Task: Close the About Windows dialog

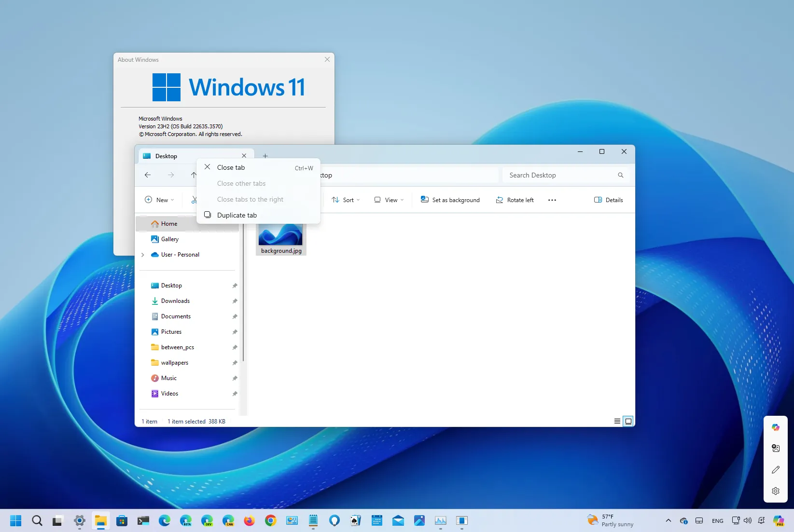Action: pos(327,59)
